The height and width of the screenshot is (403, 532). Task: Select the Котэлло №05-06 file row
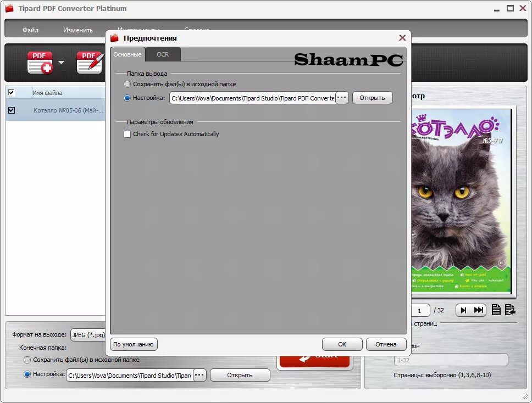pos(56,110)
